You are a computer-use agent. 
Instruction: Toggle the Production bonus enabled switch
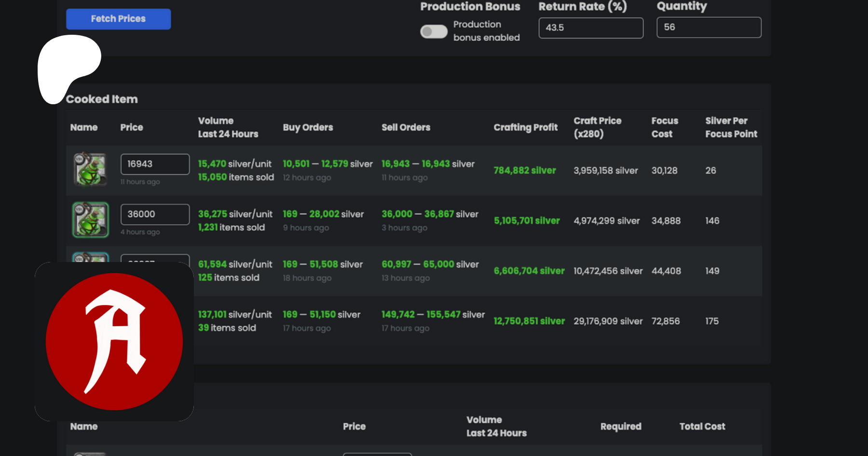434,31
